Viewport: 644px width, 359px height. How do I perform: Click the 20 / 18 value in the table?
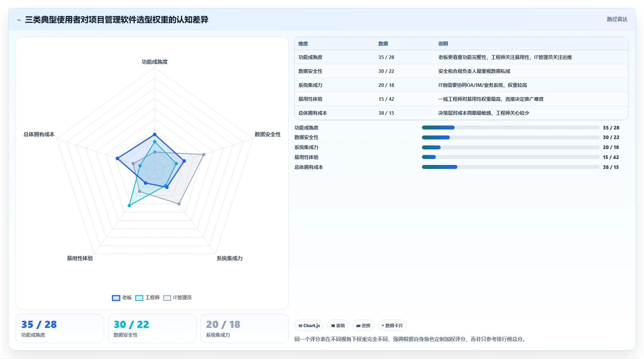[x=386, y=85]
